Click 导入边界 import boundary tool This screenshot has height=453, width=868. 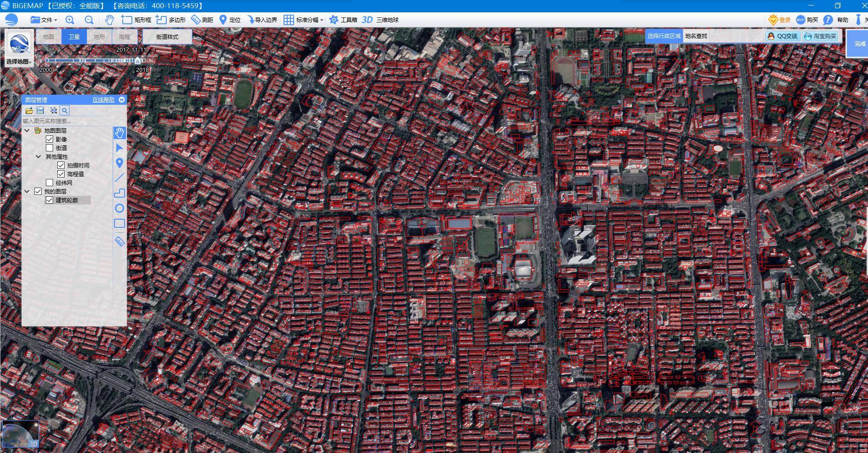[262, 20]
